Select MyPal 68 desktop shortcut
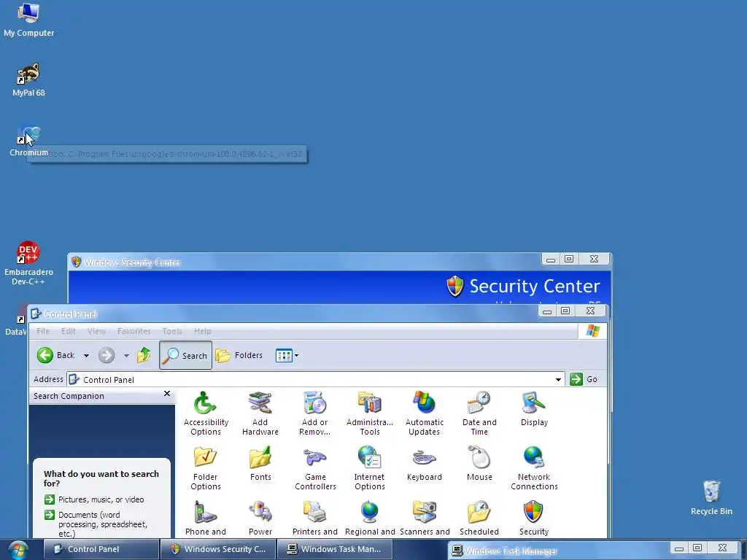The image size is (747, 560). tap(28, 80)
